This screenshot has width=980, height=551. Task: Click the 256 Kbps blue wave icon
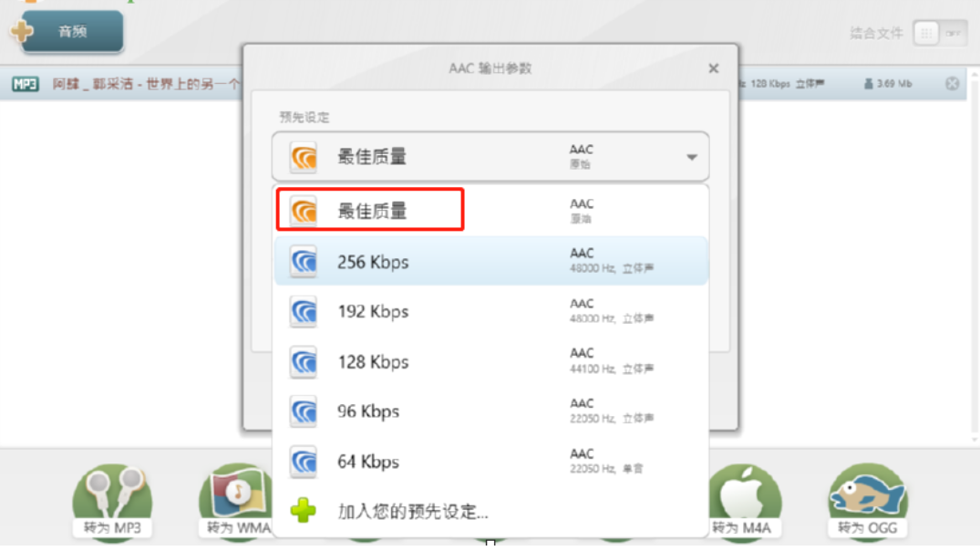coord(304,262)
